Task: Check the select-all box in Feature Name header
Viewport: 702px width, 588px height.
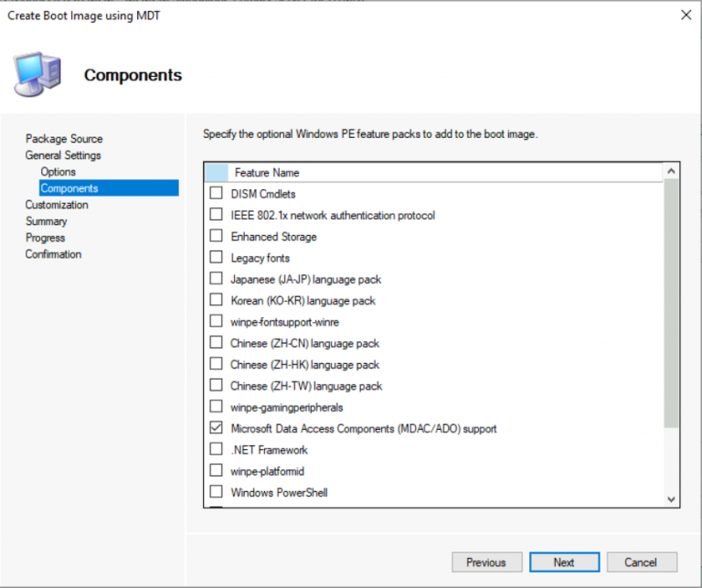Action: (x=217, y=172)
